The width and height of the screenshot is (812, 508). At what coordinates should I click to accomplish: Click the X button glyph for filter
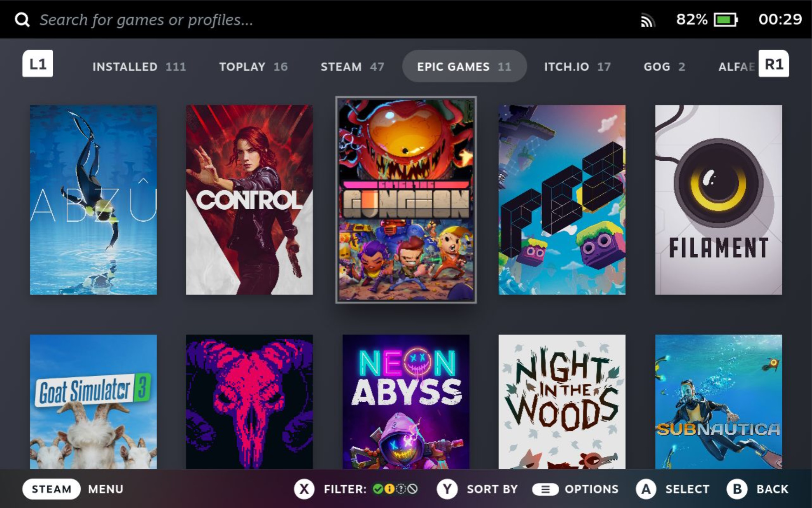pyautogui.click(x=304, y=489)
